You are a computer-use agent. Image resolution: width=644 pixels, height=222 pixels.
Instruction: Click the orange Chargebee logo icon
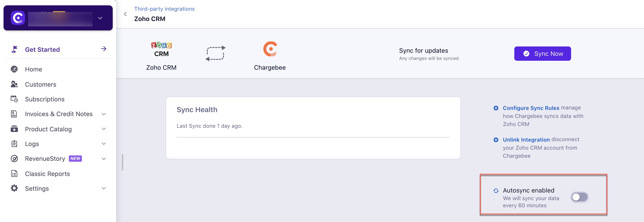[x=270, y=49]
